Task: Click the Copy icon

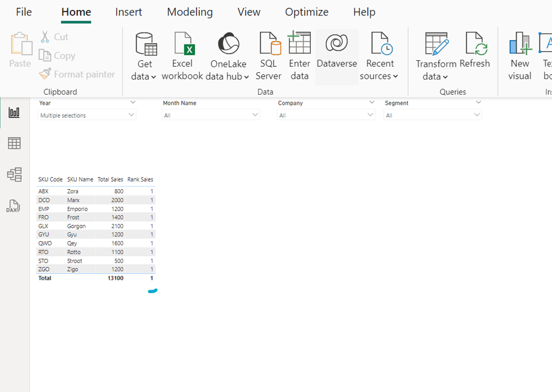Action: coord(45,56)
